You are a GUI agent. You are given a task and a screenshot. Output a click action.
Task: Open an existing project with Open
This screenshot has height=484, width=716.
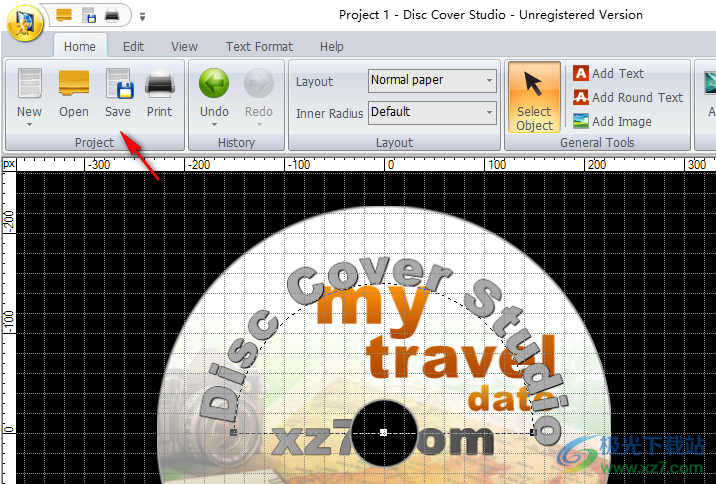pos(74,94)
